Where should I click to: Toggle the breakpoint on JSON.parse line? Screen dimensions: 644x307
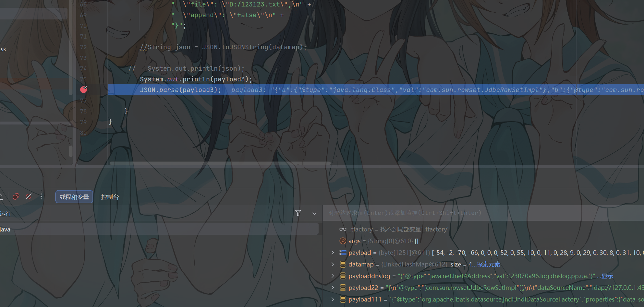(83, 89)
